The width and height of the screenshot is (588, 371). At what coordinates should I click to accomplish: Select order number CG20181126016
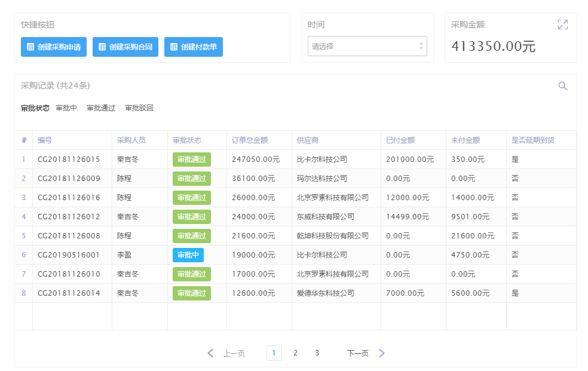pos(69,198)
